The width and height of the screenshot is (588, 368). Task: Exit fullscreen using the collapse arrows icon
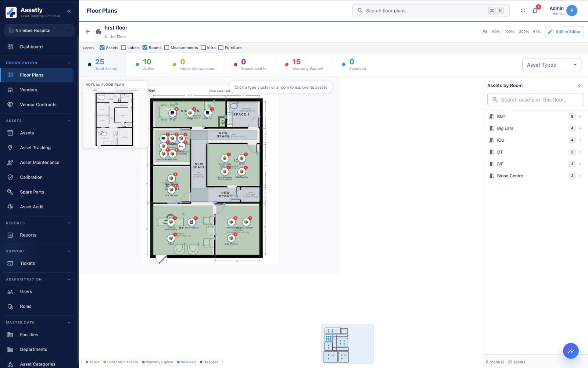(523, 11)
